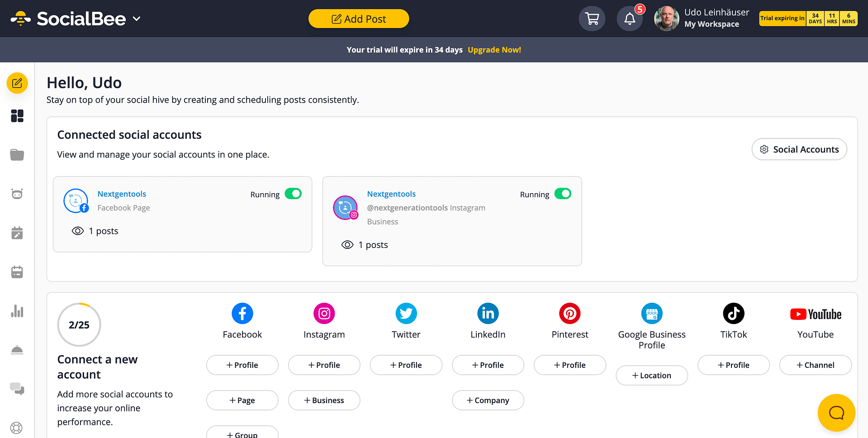Screen dimensions: 868x438
Task: Click the LinkedIn network icon
Action: pyautogui.click(x=488, y=314)
